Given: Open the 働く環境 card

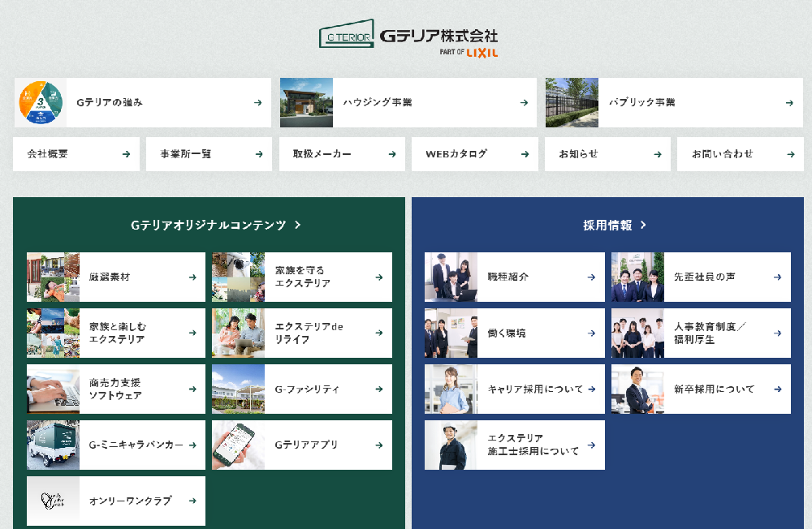Looking at the screenshot, I should [515, 333].
